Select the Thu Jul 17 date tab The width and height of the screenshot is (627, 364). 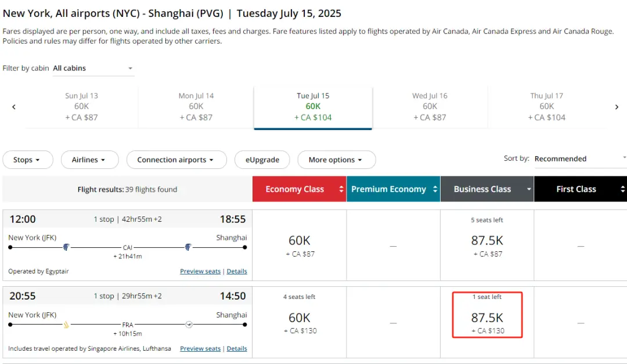pos(546,107)
